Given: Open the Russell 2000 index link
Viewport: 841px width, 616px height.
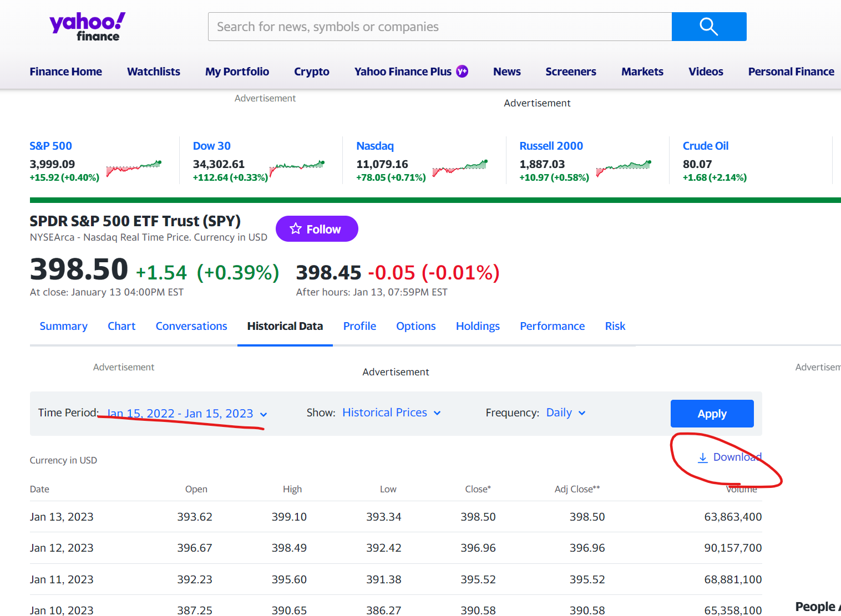Looking at the screenshot, I should coord(551,146).
